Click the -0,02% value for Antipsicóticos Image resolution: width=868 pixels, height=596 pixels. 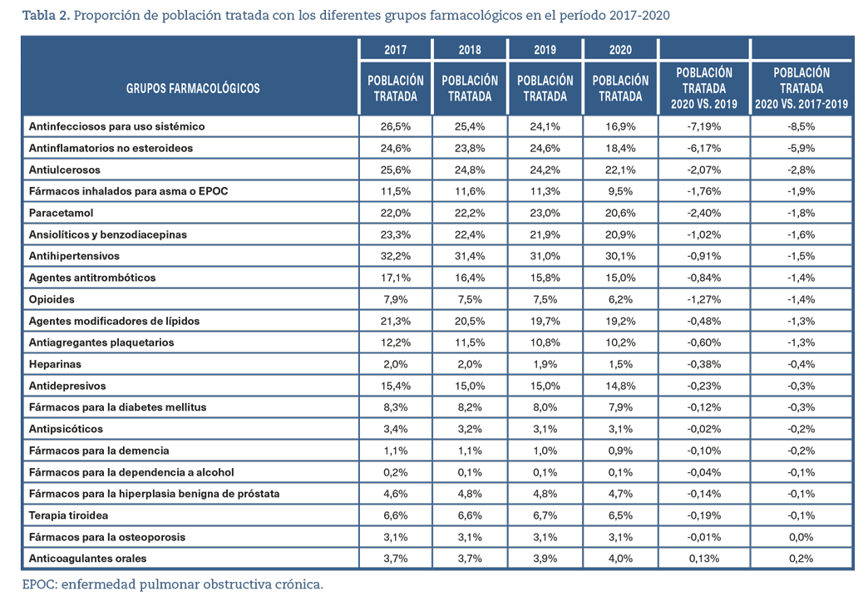(x=704, y=429)
